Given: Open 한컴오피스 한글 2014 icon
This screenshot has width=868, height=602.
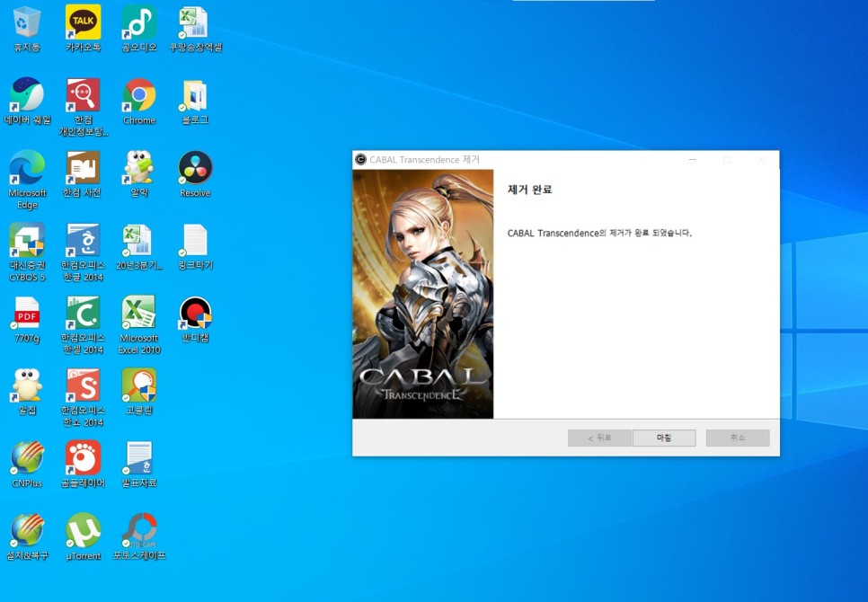Looking at the screenshot, I should point(83,252).
